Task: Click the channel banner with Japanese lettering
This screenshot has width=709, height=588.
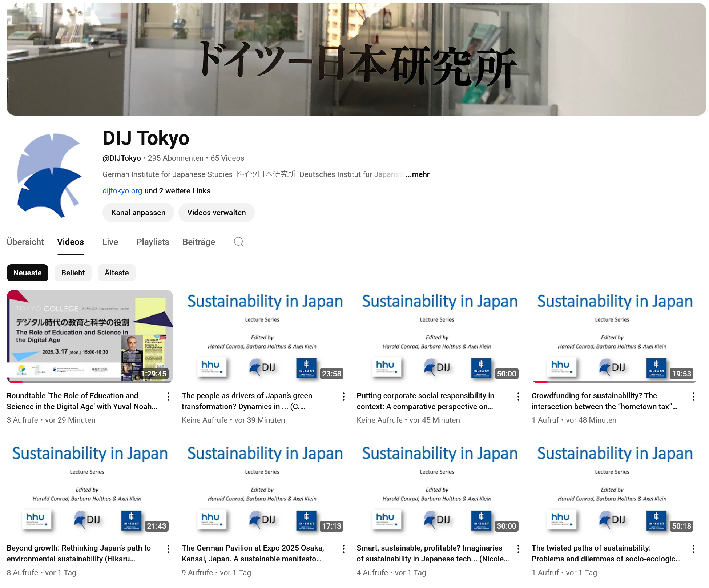Action: tap(356, 59)
